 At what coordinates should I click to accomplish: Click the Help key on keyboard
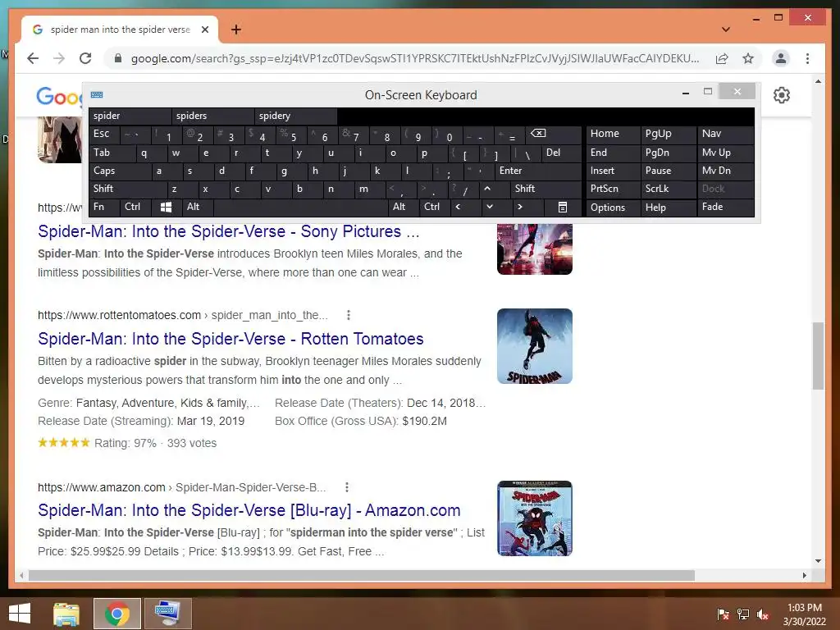(668, 208)
